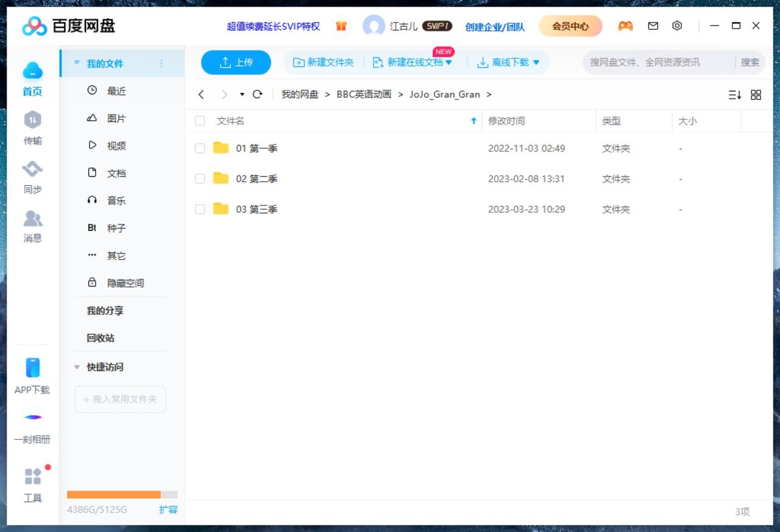Tick the checkbox for 01 第一季 folder
This screenshot has height=532, width=780.
[200, 148]
